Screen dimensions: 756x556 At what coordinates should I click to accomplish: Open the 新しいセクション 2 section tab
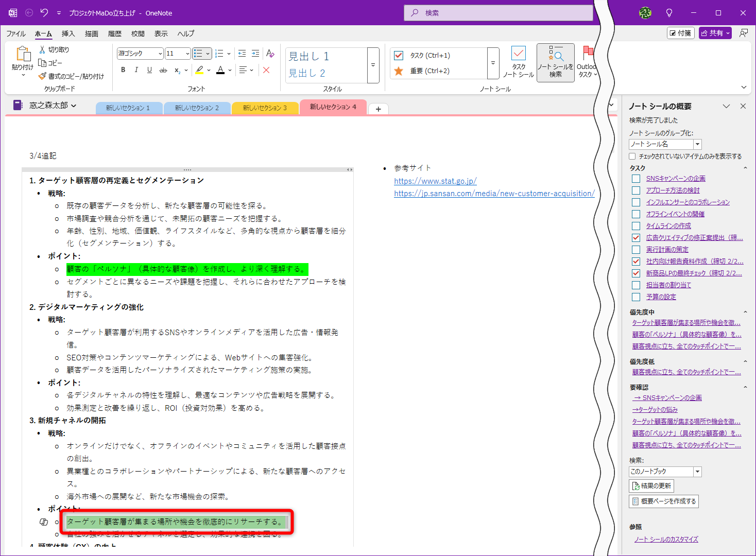pyautogui.click(x=197, y=108)
